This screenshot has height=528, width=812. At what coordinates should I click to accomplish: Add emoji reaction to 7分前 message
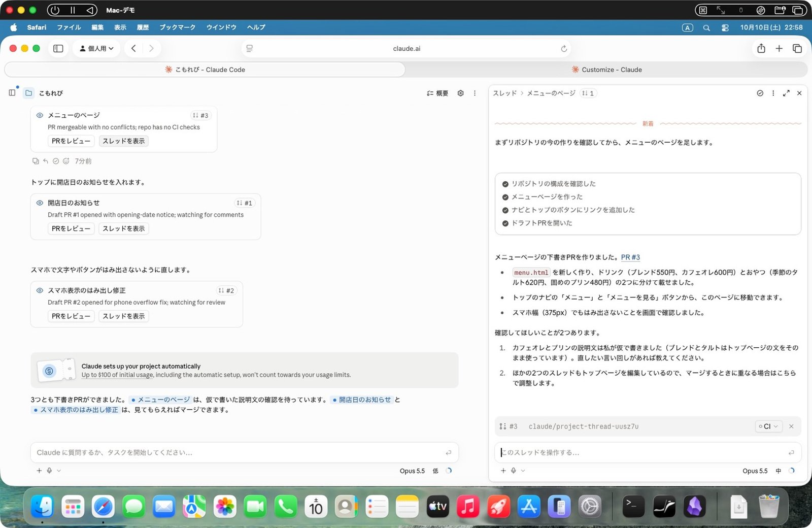(x=66, y=161)
